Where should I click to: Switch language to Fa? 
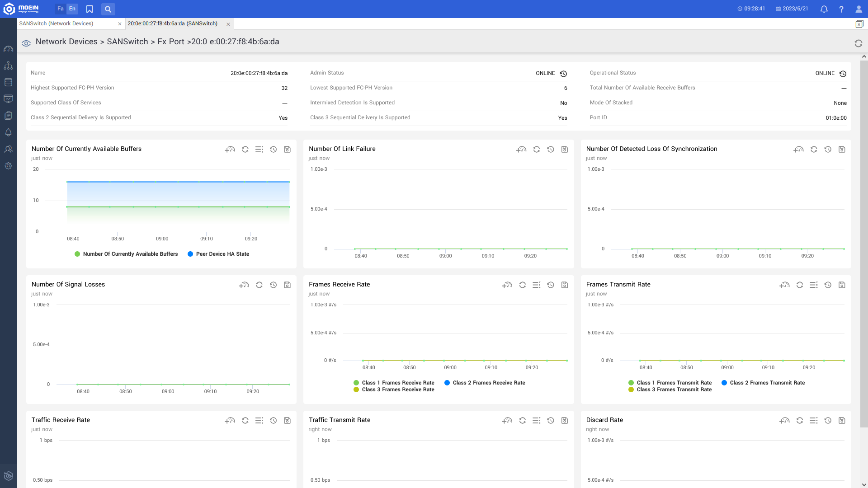(x=61, y=9)
